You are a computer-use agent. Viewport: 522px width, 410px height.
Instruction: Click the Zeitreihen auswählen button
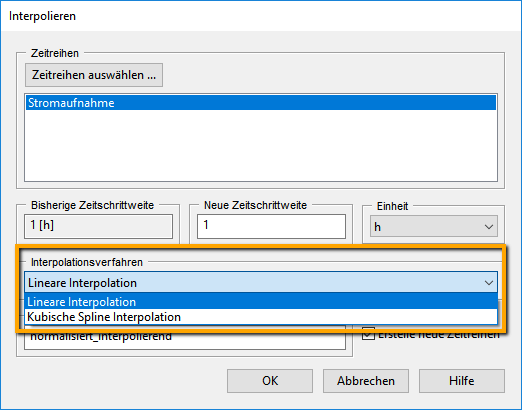point(94,75)
